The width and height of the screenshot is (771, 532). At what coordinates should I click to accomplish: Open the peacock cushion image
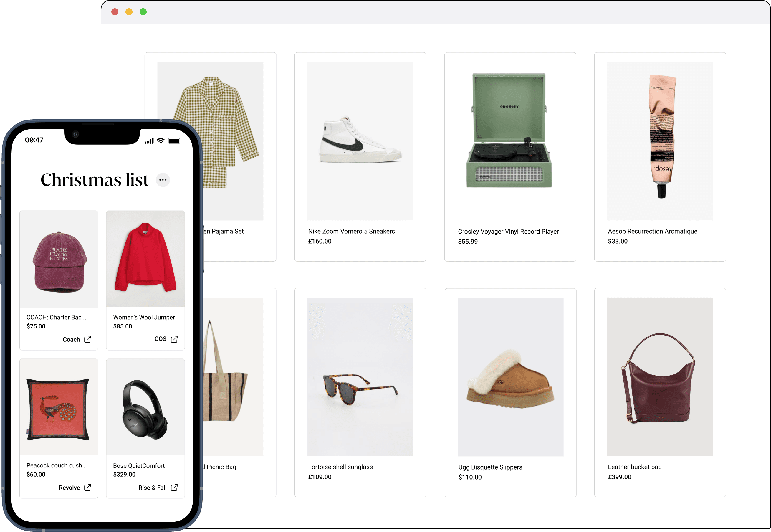click(59, 407)
